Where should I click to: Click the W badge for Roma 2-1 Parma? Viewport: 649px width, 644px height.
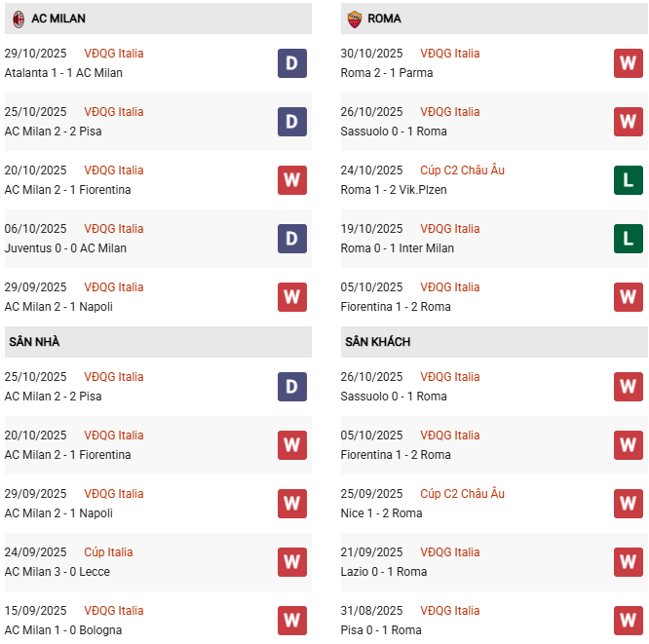point(629,63)
